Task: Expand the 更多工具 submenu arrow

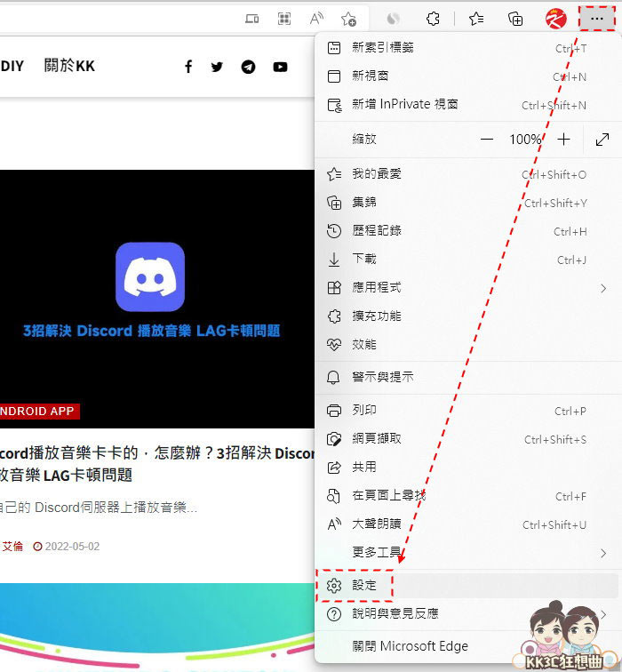Action: coord(603,553)
